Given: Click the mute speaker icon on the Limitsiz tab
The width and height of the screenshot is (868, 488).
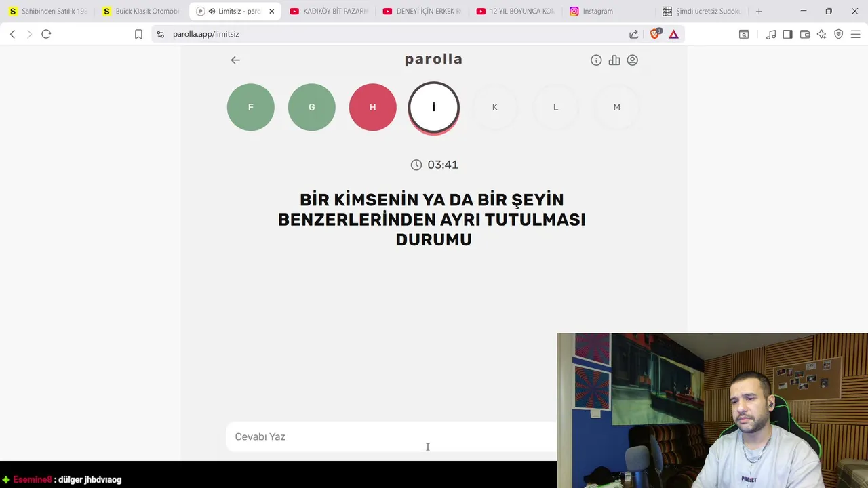Looking at the screenshot, I should coord(212,11).
